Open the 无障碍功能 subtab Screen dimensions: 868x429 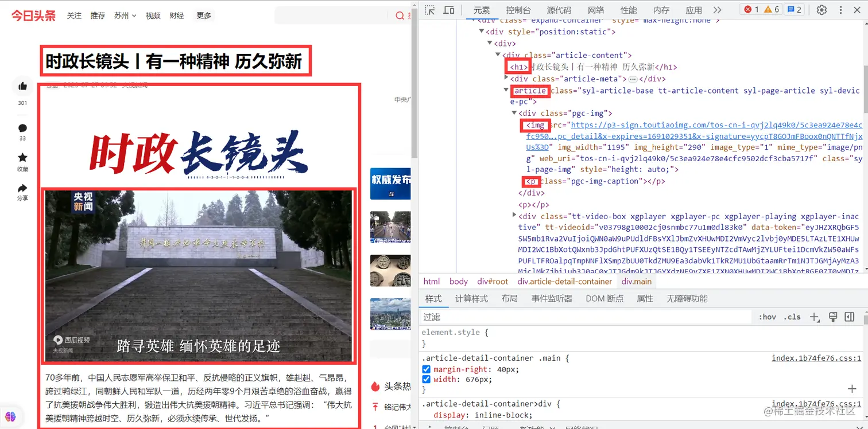click(x=687, y=299)
